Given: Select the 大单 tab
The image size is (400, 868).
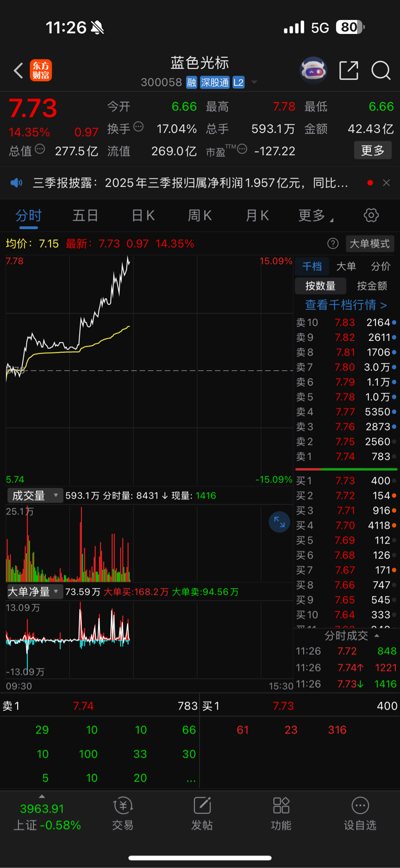Looking at the screenshot, I should [346, 266].
